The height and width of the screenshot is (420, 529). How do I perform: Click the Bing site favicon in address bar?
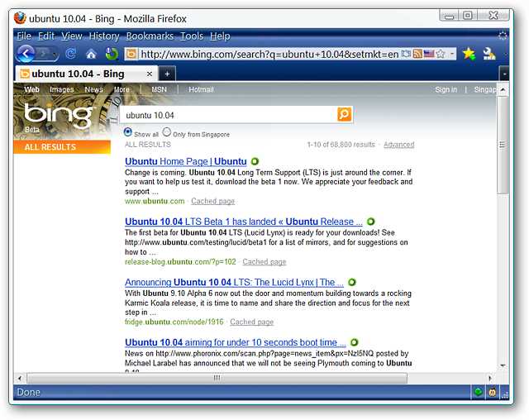click(x=131, y=54)
